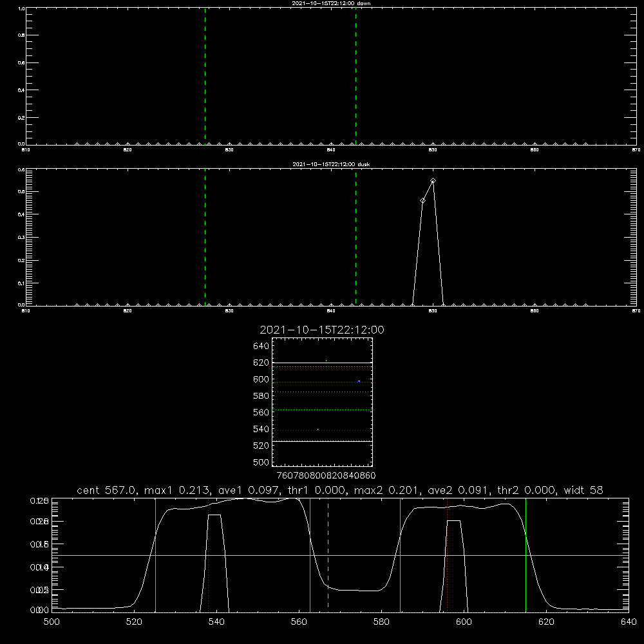Click the lower solid white line in small middle plot
644x644 pixels.
pos(323,442)
